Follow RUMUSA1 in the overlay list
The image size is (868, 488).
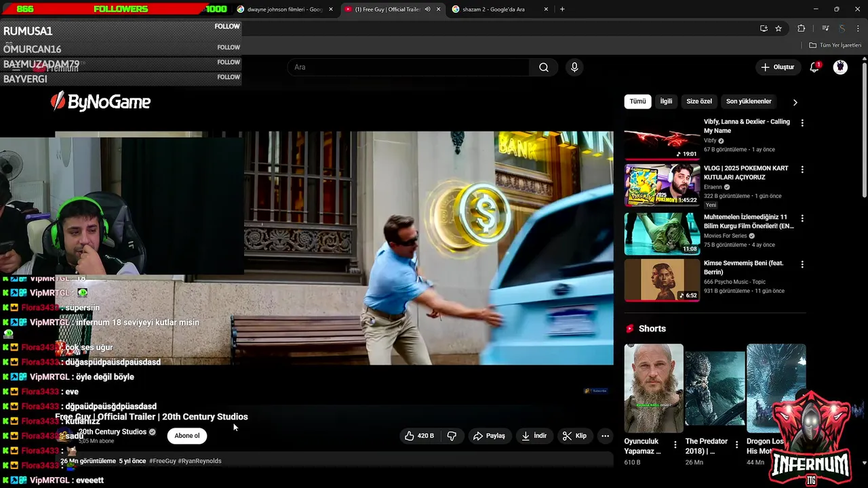[227, 26]
